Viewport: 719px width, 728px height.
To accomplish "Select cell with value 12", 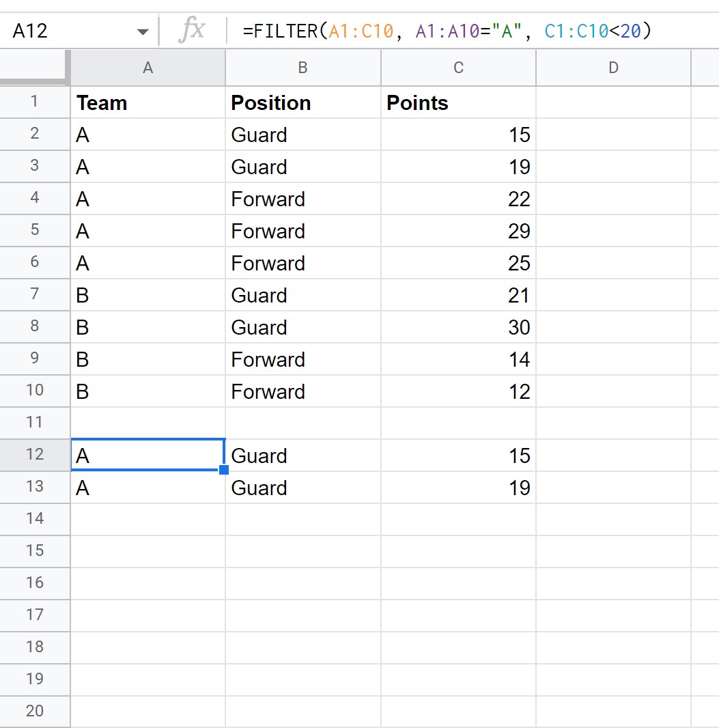I will (x=458, y=391).
